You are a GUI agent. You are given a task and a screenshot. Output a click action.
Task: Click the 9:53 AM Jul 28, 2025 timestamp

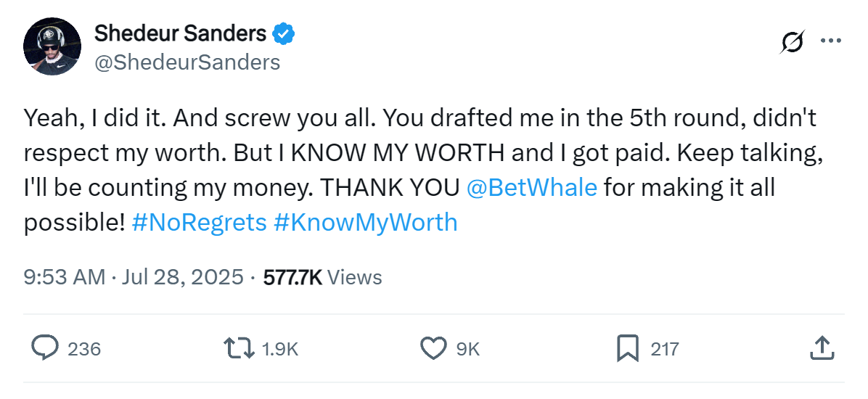point(134,276)
